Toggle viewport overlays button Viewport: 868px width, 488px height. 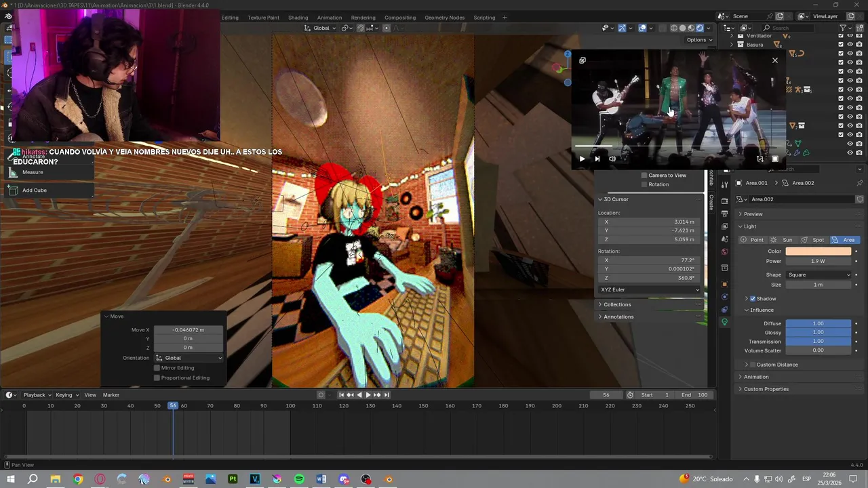642,28
